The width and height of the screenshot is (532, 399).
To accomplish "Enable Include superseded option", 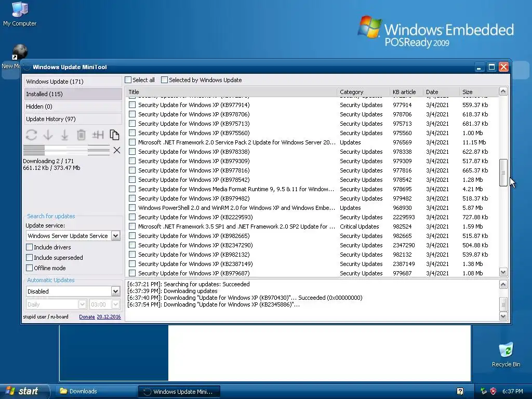I will click(x=30, y=258).
